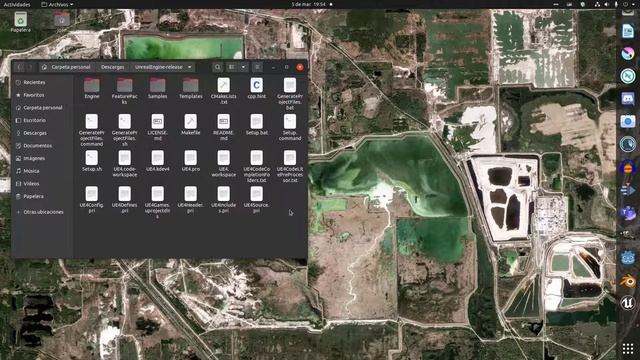Viewport: 640px width, 360px height.
Task: Open Vídeos in the sidebar
Action: point(42,184)
